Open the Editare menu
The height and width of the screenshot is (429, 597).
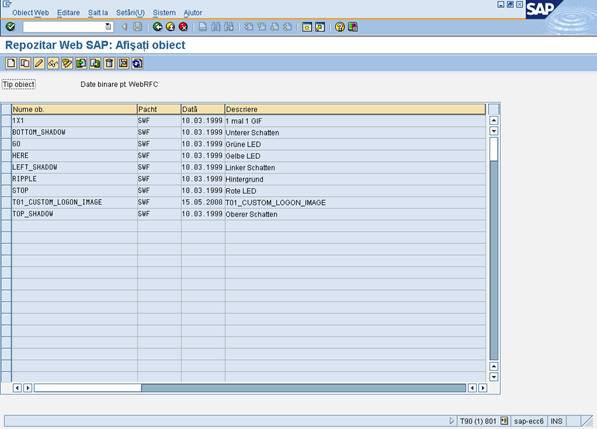coord(69,13)
